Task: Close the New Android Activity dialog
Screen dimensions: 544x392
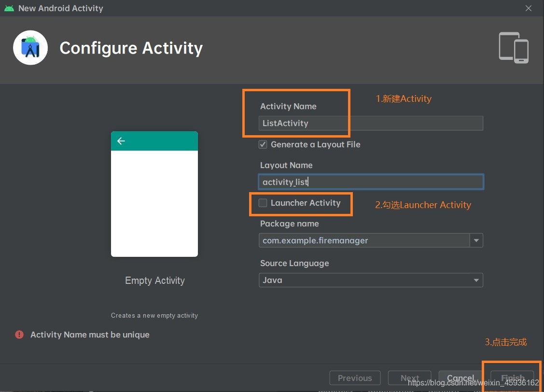Action: pyautogui.click(x=529, y=8)
